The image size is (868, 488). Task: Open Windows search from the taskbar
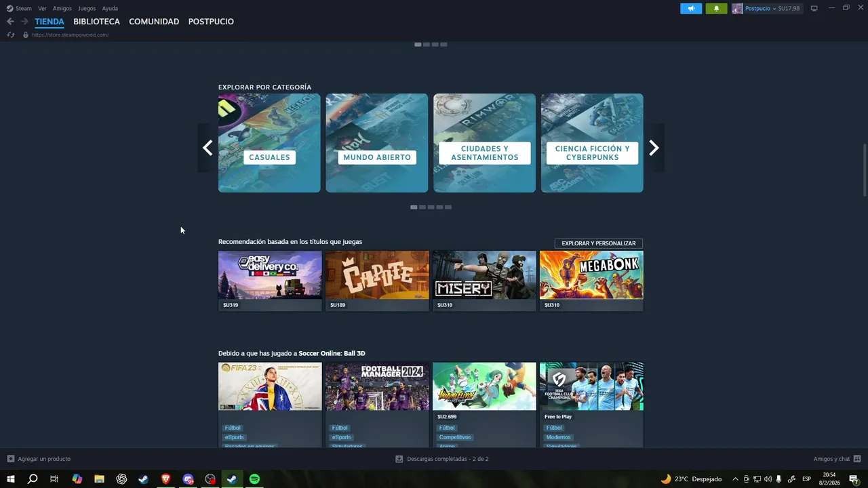(x=33, y=479)
